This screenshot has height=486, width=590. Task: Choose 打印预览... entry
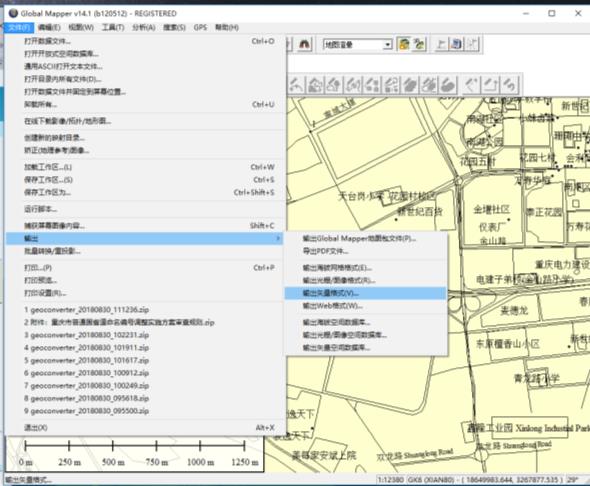tap(145, 280)
